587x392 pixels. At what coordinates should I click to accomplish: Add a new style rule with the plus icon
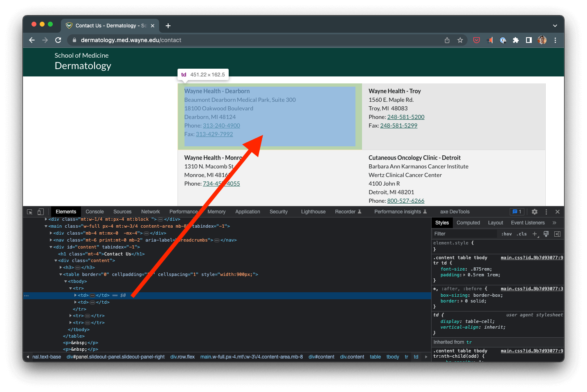535,233
